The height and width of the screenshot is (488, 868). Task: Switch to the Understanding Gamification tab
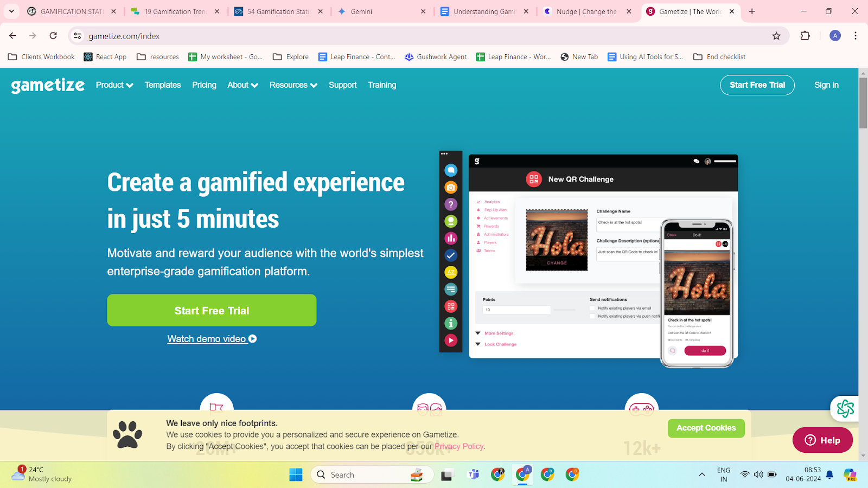click(x=484, y=11)
